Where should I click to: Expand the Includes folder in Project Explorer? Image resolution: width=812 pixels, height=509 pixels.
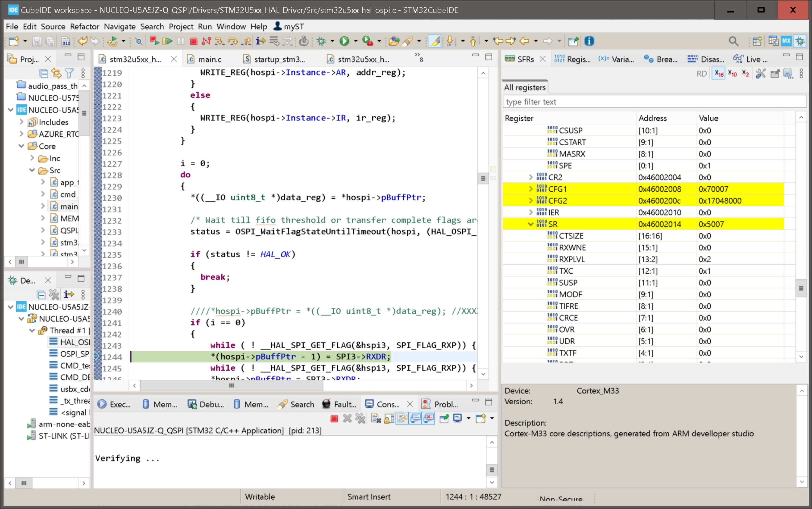(21, 122)
